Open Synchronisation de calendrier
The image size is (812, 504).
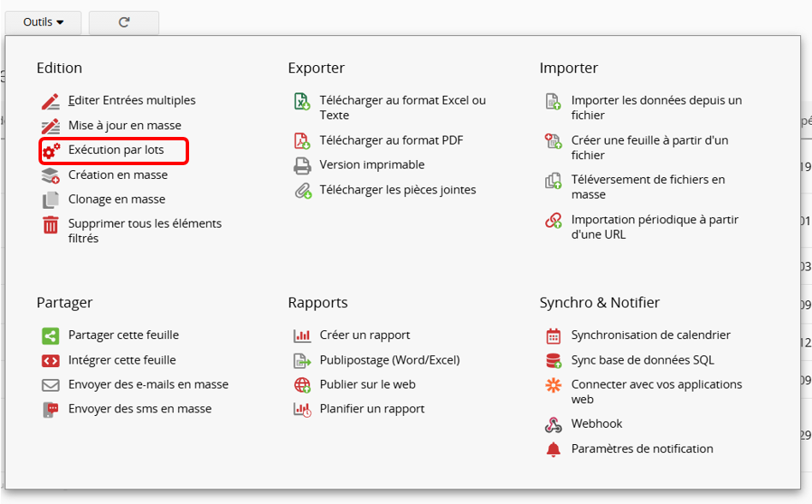pos(651,335)
